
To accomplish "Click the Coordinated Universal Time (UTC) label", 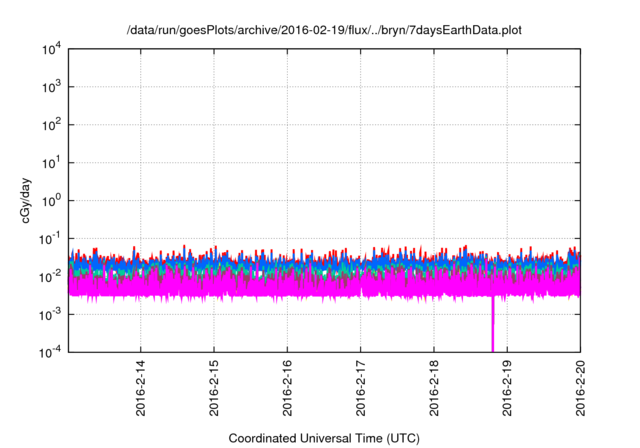I will (x=324, y=438).
